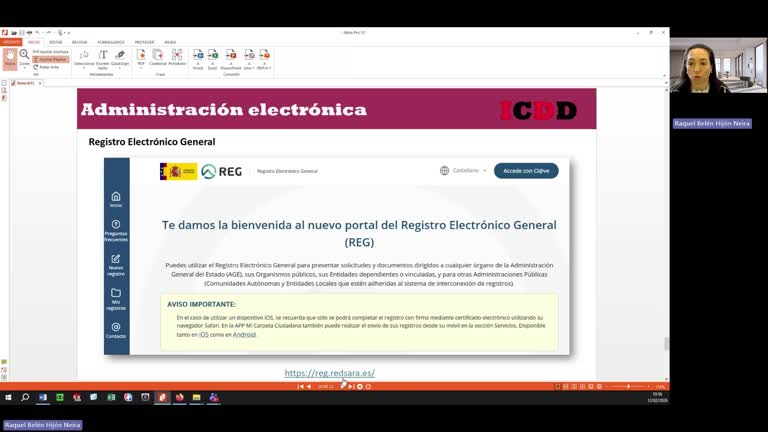Convert document to PDF/A
This screenshot has height=432, width=768.
(264, 59)
